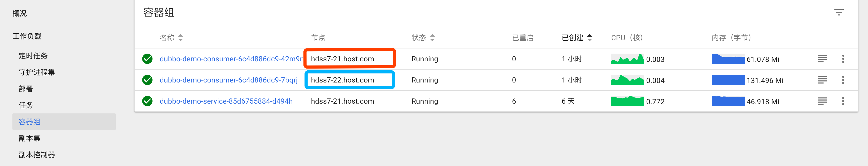Open 概况 in the sidebar
The height and width of the screenshot is (166, 868).
click(20, 13)
